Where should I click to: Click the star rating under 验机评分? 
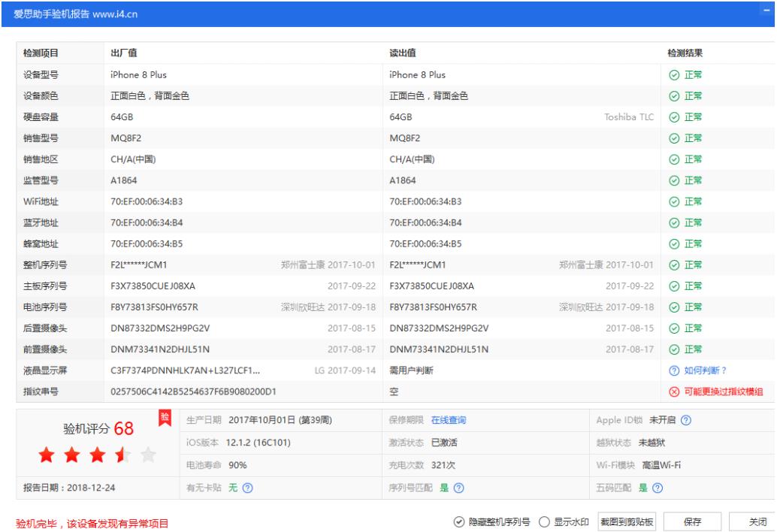pos(96,455)
